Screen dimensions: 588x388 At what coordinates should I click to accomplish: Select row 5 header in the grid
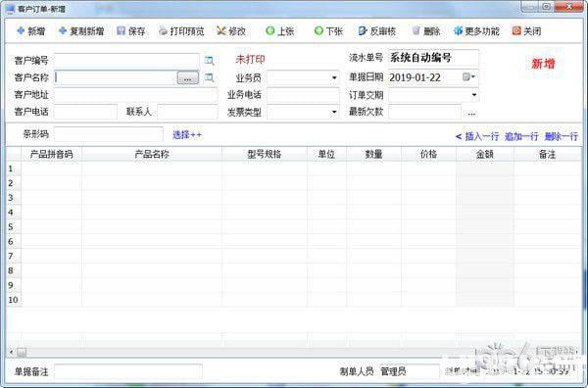click(14, 226)
